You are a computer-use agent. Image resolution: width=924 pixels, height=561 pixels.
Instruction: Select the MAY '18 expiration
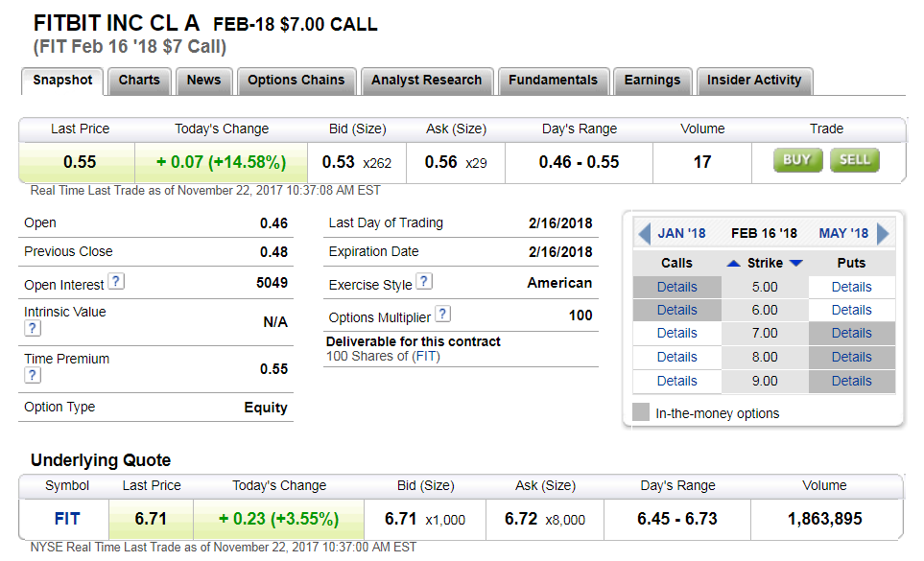tap(843, 234)
